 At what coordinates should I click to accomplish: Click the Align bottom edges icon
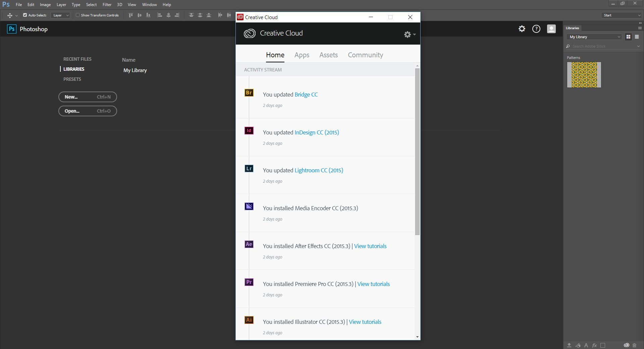click(x=148, y=15)
